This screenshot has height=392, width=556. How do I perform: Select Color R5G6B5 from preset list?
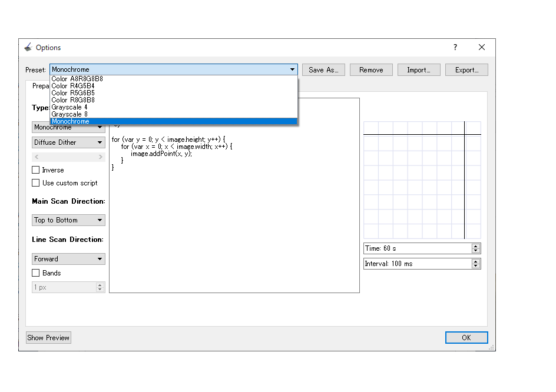[73, 93]
